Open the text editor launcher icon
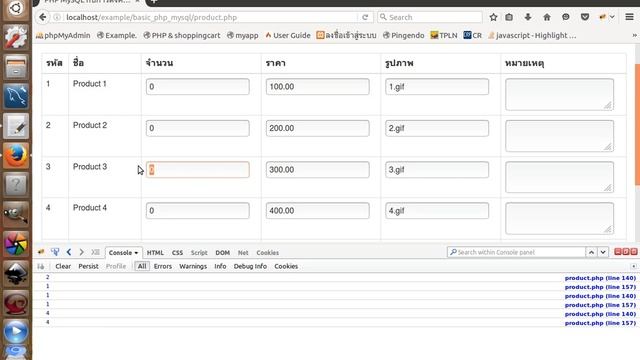The image size is (640, 360). pos(16,126)
